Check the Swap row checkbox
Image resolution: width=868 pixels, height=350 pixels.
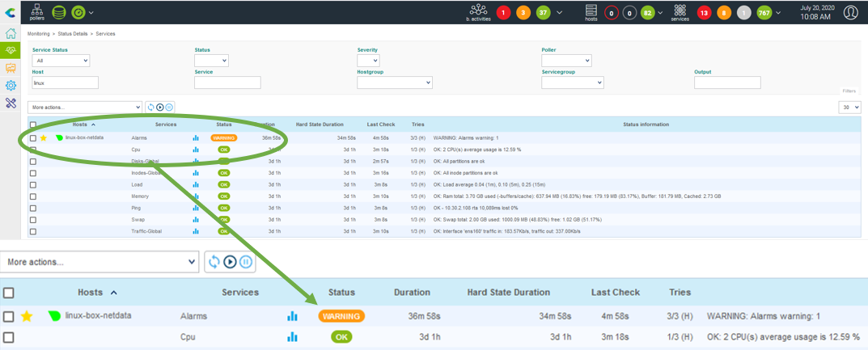(33, 220)
